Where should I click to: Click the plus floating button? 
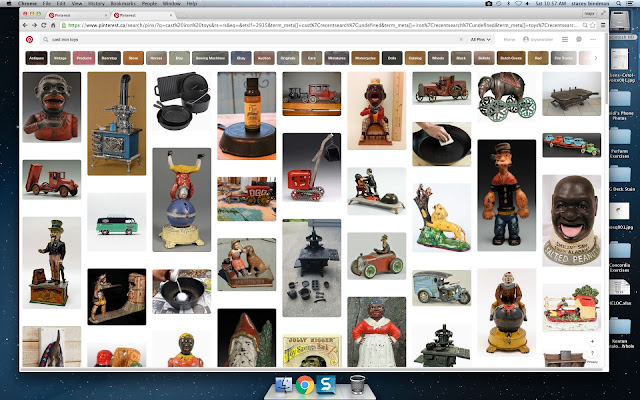coord(592,341)
